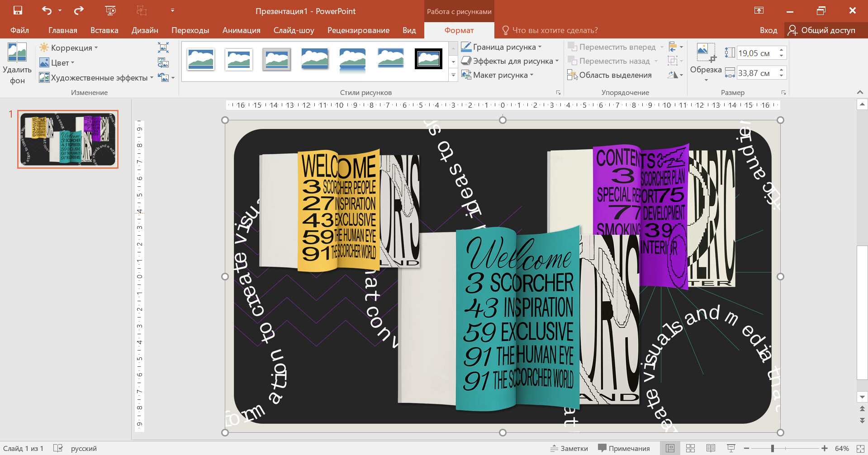Click the Change Picture icon
868x455 pixels.
click(x=163, y=63)
